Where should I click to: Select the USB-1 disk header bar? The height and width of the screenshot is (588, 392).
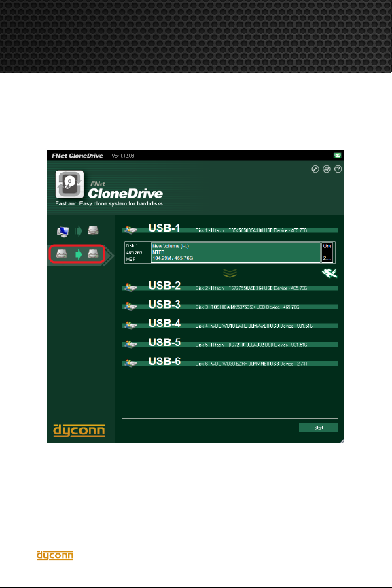[x=230, y=230]
